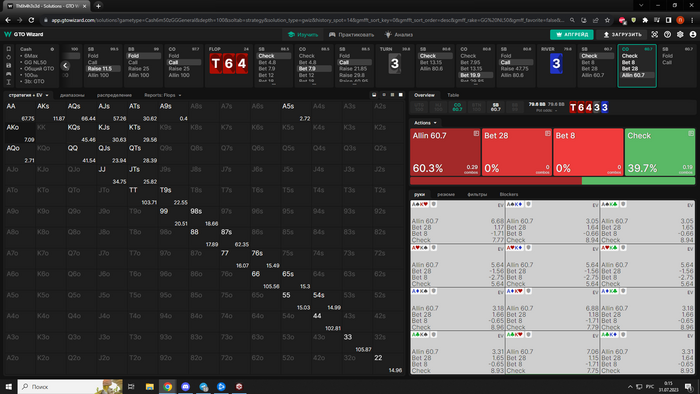Open the help question mark icon
Viewport: 700px width, 394px height.
point(667,34)
